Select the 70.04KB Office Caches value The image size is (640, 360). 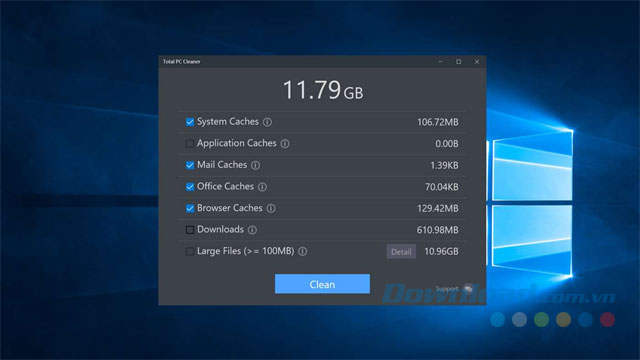442,187
